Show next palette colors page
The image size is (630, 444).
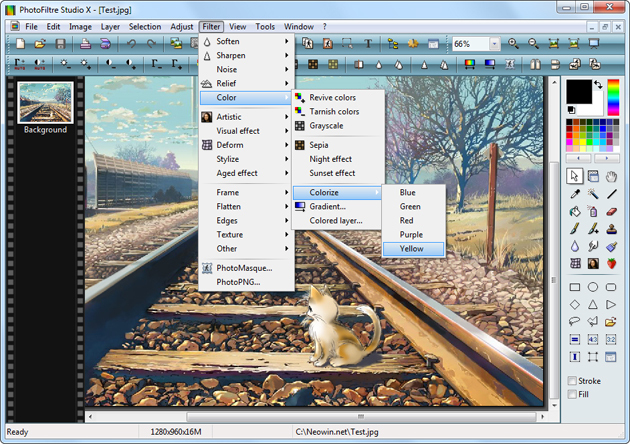pos(607,158)
